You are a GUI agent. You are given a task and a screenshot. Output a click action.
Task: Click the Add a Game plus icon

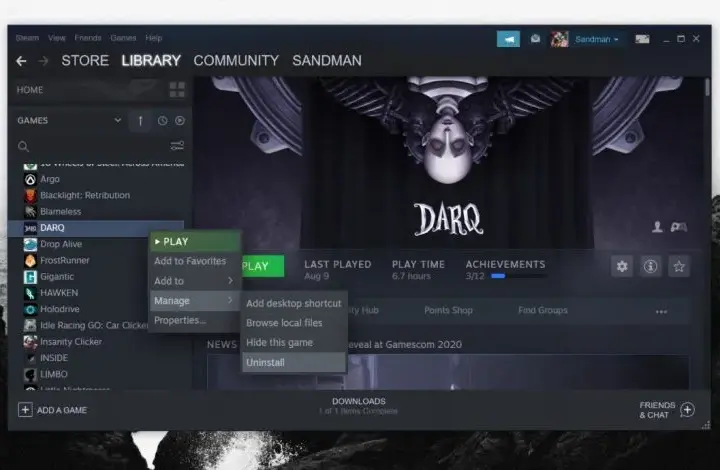coord(25,409)
